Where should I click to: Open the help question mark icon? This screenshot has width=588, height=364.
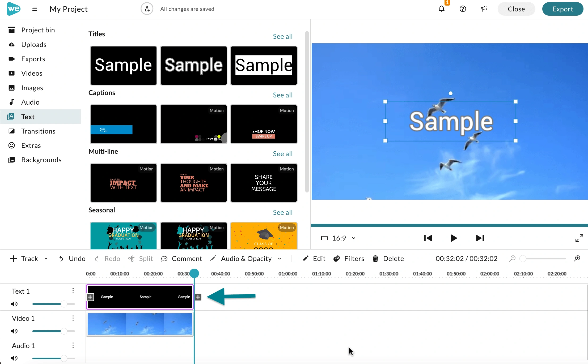pyautogui.click(x=463, y=9)
